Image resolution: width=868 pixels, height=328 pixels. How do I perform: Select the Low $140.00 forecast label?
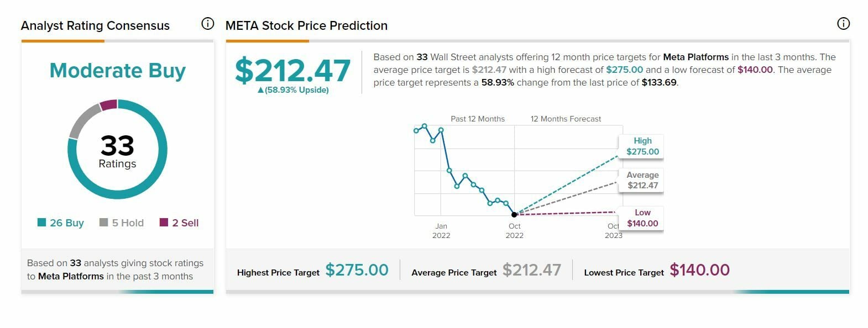(642, 218)
